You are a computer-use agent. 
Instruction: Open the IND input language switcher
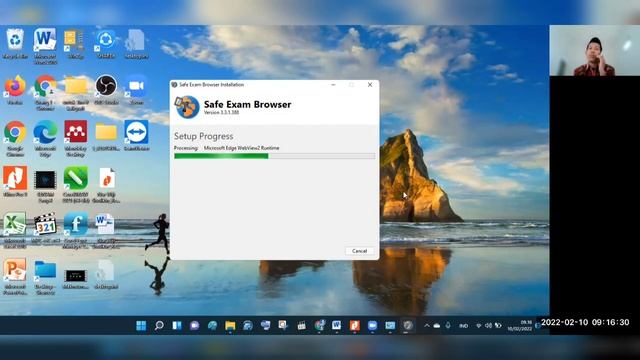tap(463, 326)
